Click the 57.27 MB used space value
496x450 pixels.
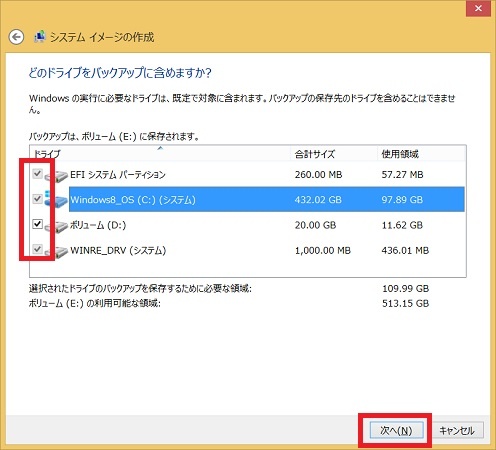pyautogui.click(x=402, y=175)
